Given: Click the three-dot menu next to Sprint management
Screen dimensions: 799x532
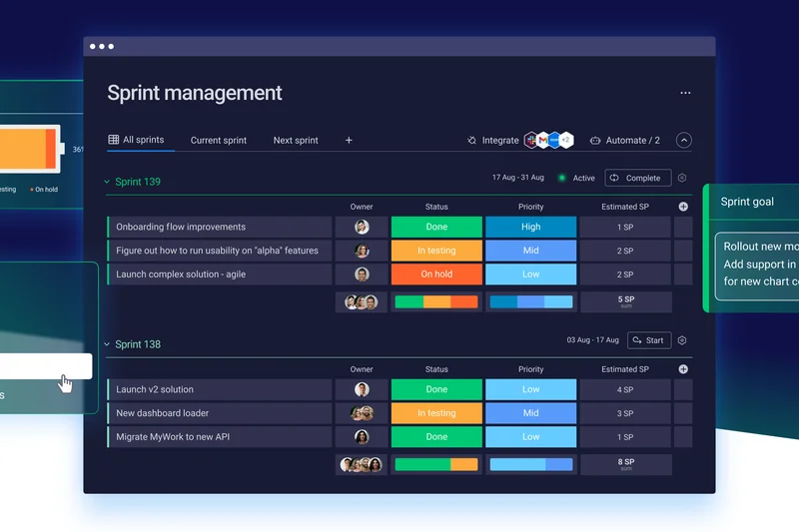Looking at the screenshot, I should [x=685, y=93].
